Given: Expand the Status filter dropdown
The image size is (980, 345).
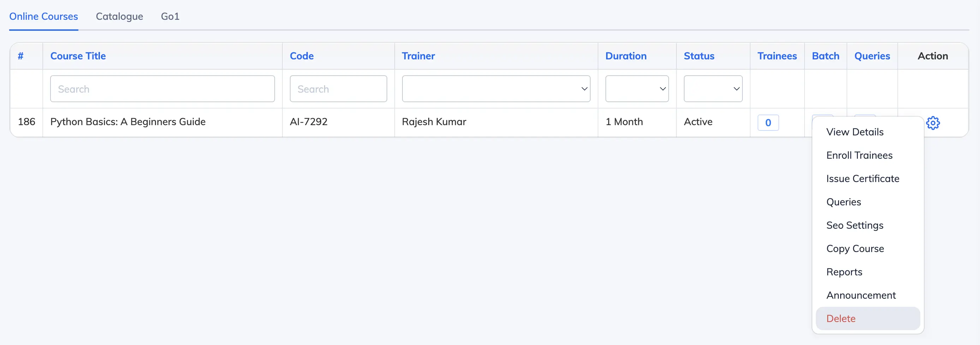Looking at the screenshot, I should click(713, 89).
